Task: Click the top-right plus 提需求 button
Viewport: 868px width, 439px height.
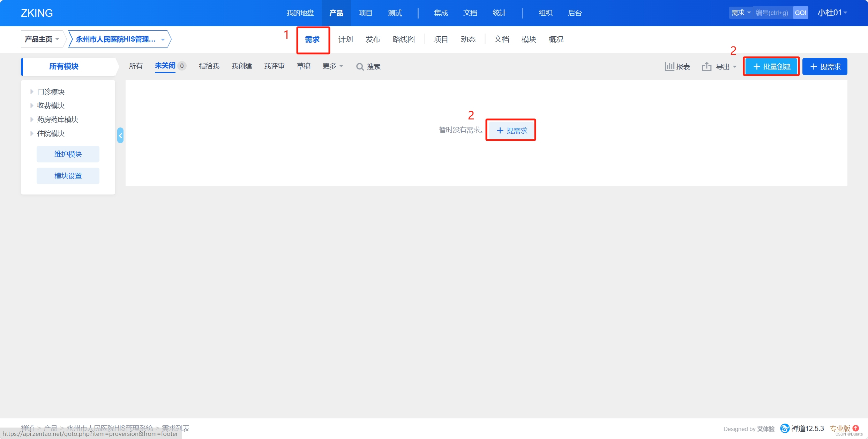Action: coord(825,66)
